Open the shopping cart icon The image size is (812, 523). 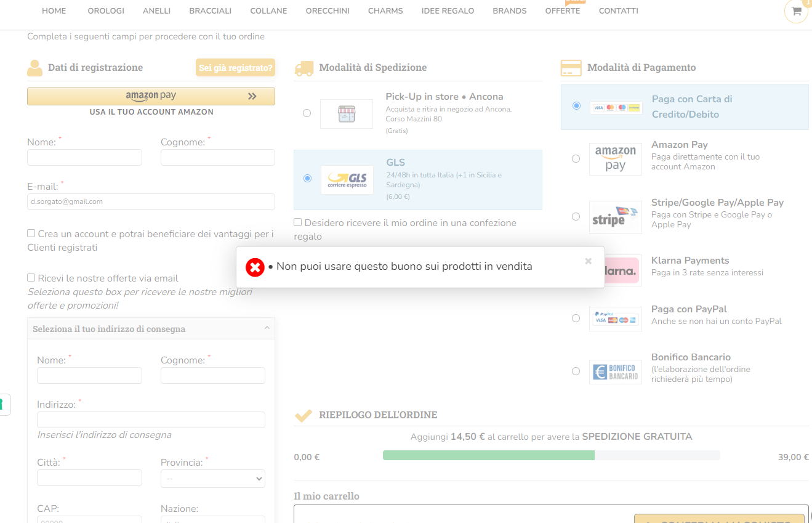[x=796, y=11]
